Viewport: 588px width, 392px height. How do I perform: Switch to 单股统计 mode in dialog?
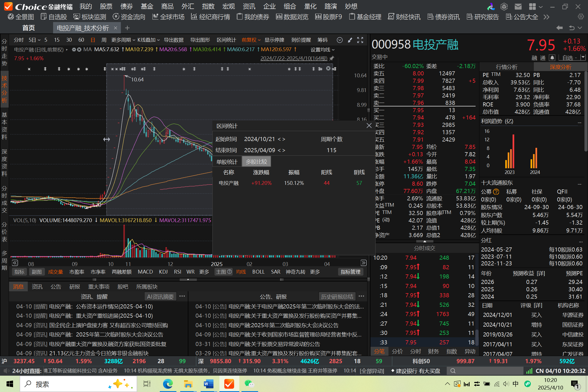click(227, 162)
